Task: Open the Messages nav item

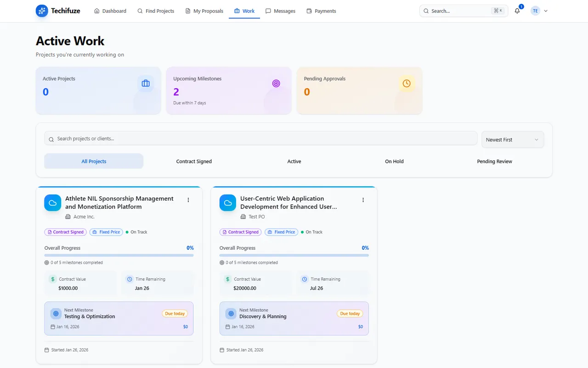Action: point(280,11)
